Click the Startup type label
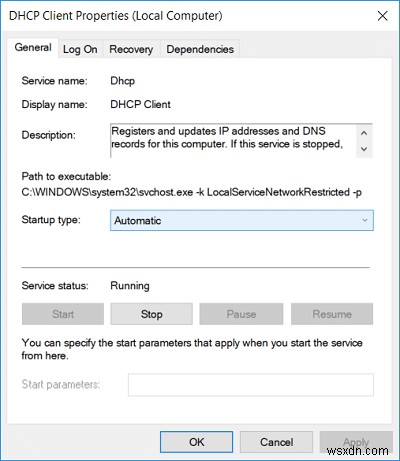 coord(51,220)
